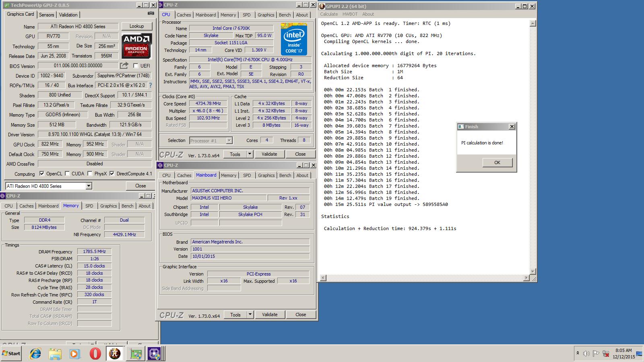Open Caches tab in the top CPU-Z window
This screenshot has height=362, width=644.
pyautogui.click(x=184, y=15)
